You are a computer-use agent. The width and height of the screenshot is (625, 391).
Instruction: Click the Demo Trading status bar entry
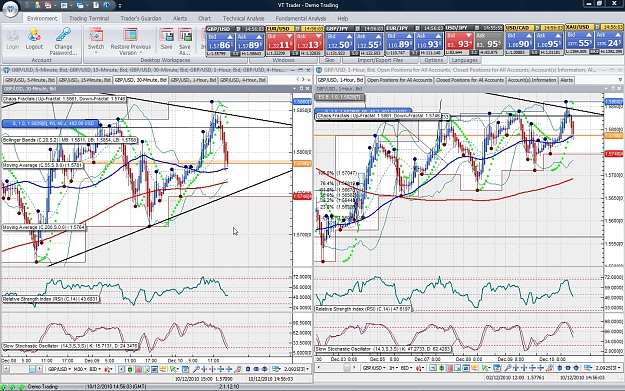42,387
